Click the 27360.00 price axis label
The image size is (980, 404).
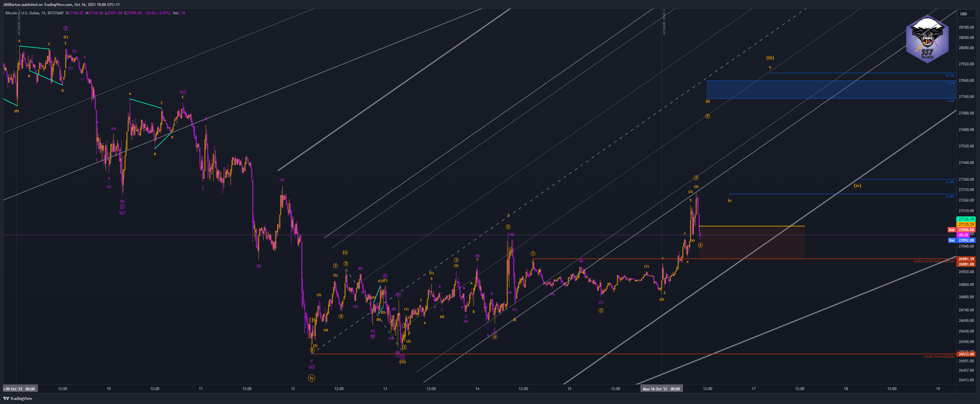tap(966, 179)
